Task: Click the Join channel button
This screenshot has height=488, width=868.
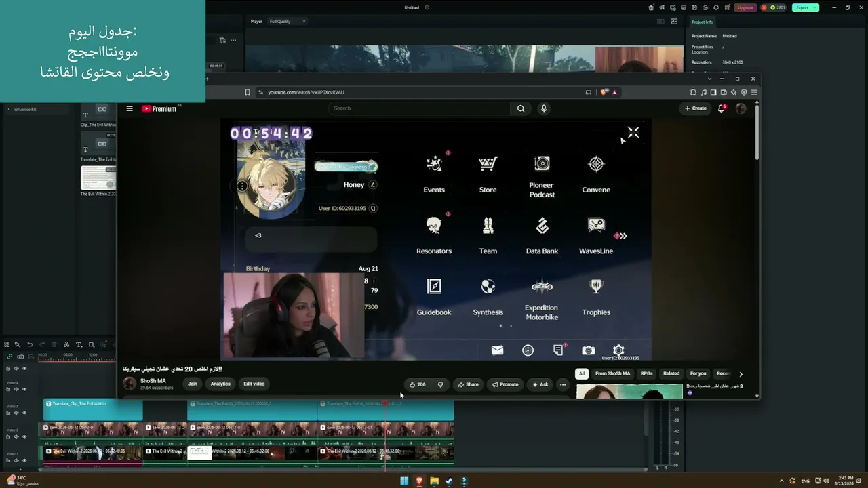Action: coord(193,384)
